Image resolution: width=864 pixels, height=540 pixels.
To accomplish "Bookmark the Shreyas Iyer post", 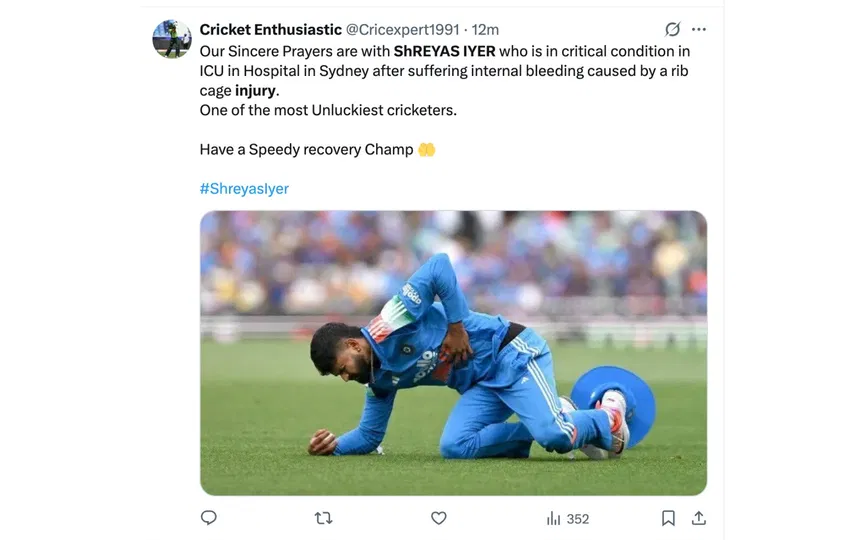I will (x=668, y=518).
